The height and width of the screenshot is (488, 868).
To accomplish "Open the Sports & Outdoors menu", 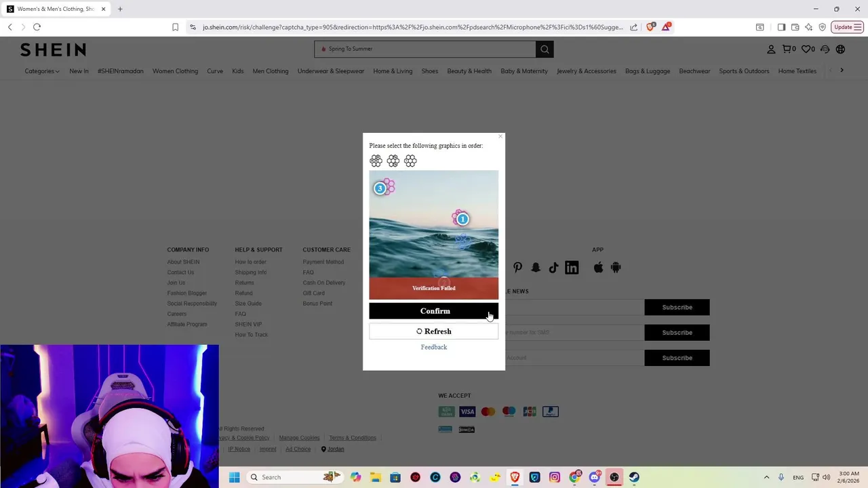I will tap(744, 71).
